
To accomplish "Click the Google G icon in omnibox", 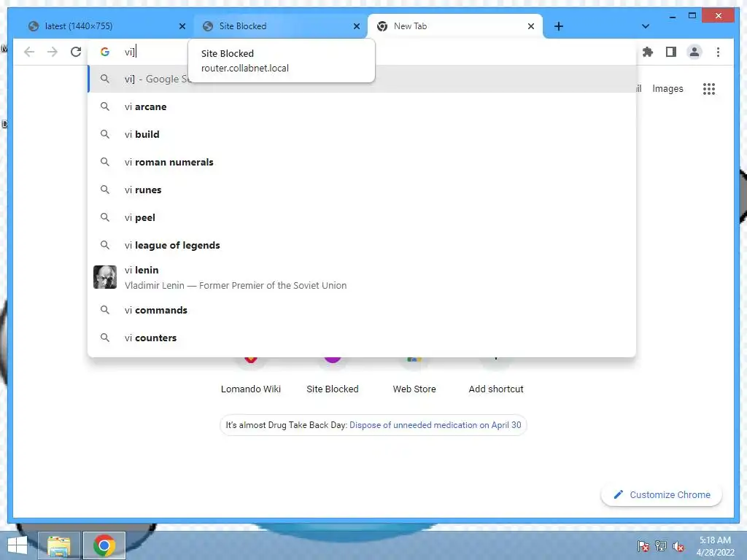I will [105, 52].
